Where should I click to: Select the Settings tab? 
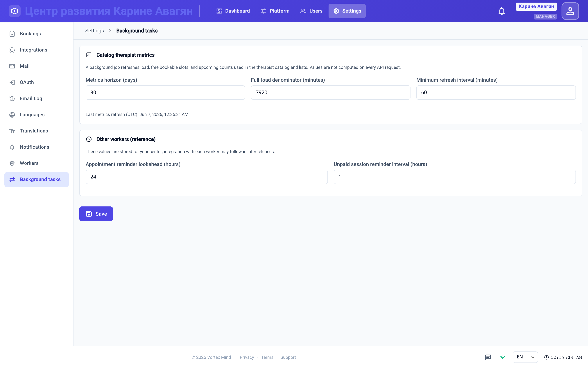pos(347,11)
